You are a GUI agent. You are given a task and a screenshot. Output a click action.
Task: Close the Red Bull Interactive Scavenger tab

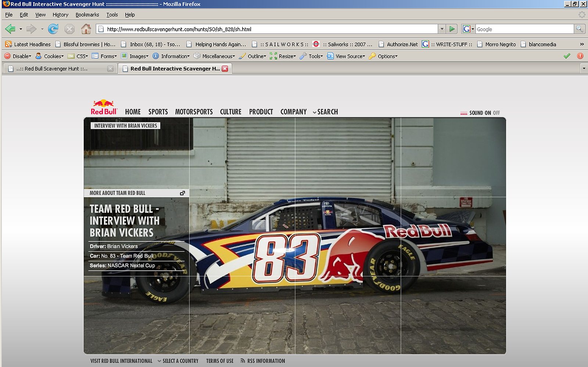pyautogui.click(x=225, y=69)
